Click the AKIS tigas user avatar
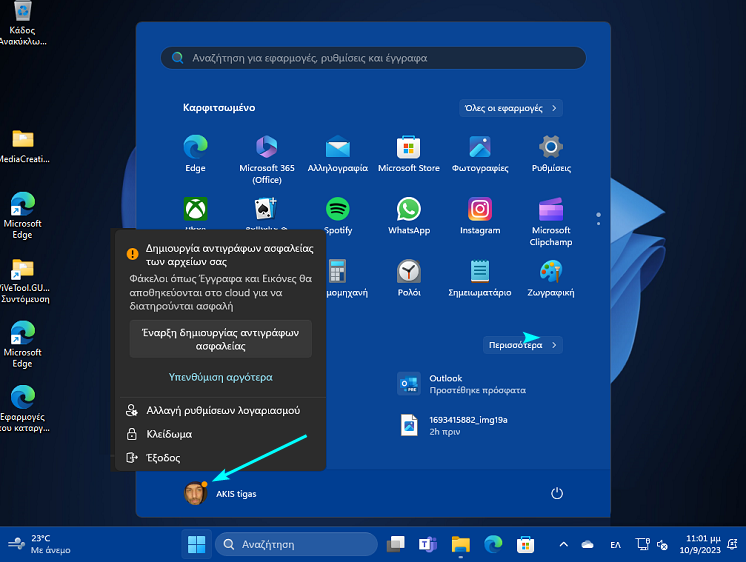This screenshot has height=562, width=746. click(195, 493)
